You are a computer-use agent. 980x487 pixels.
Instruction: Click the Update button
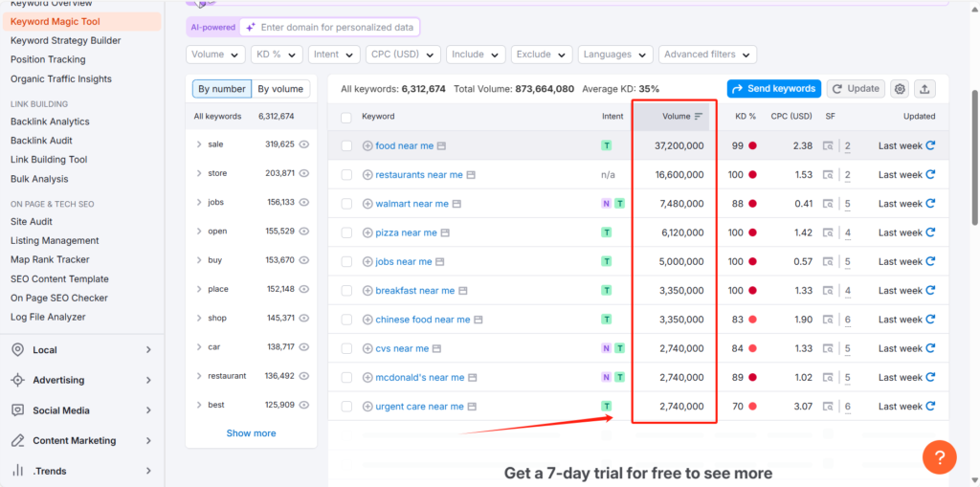856,89
